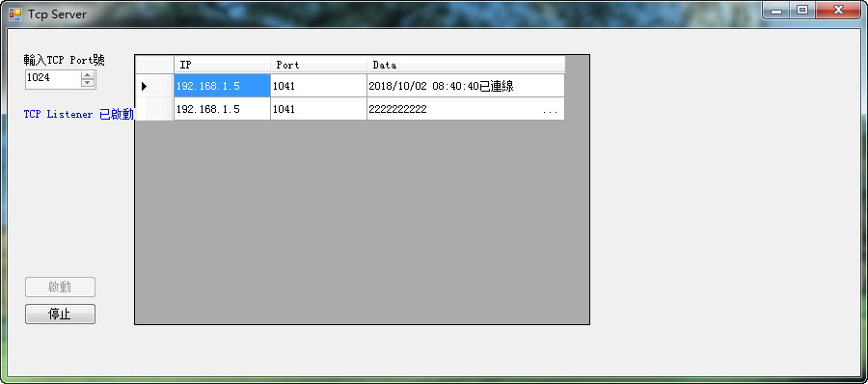Decrease port number with down spinner arrow
868x384 pixels.
click(88, 83)
